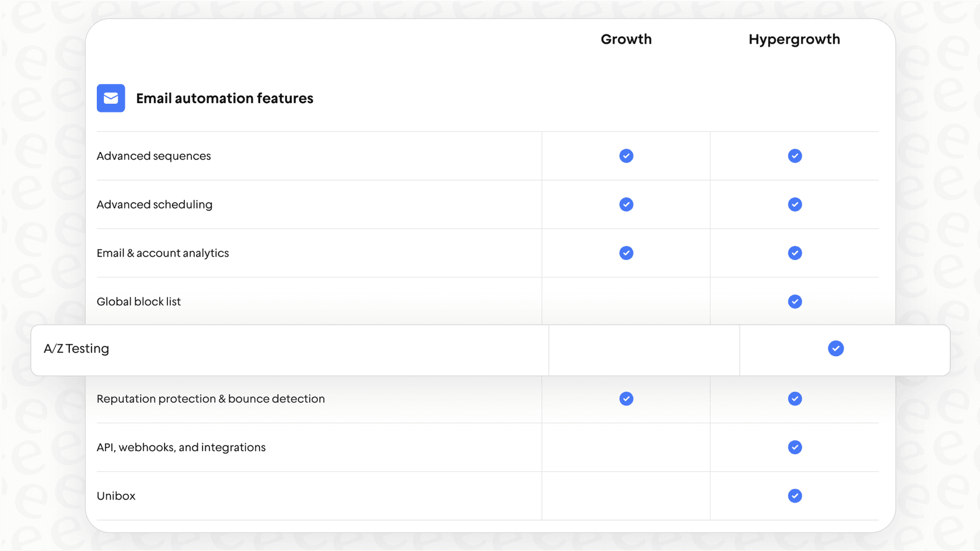Click Growth checkmark for Advanced sequences
Viewport: 980px width, 551px height.
pos(626,156)
